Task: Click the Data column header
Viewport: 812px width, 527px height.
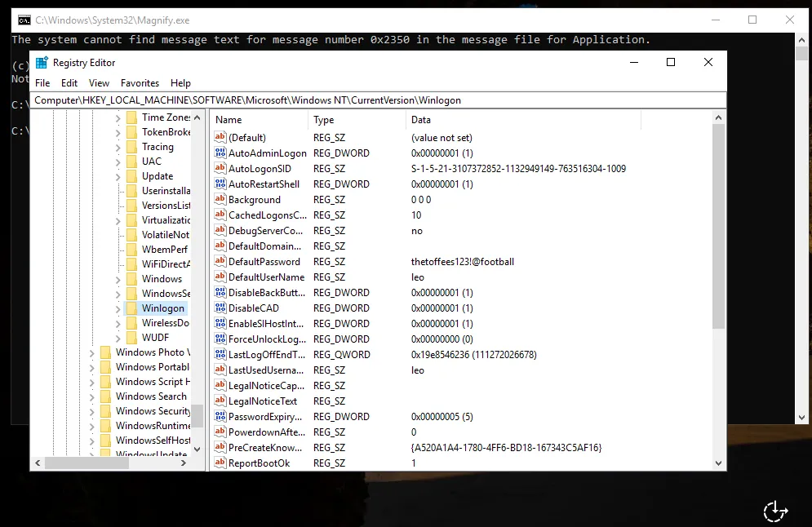Action: [x=523, y=120]
